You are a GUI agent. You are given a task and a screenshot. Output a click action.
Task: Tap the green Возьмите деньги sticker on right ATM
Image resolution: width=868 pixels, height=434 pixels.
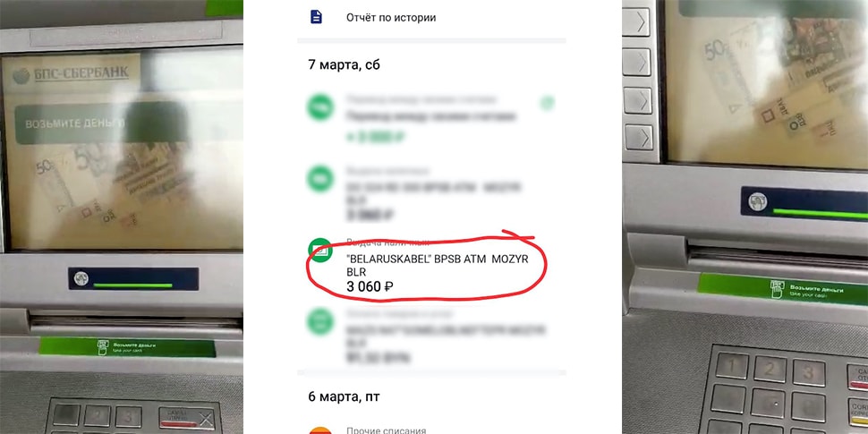coord(782,290)
